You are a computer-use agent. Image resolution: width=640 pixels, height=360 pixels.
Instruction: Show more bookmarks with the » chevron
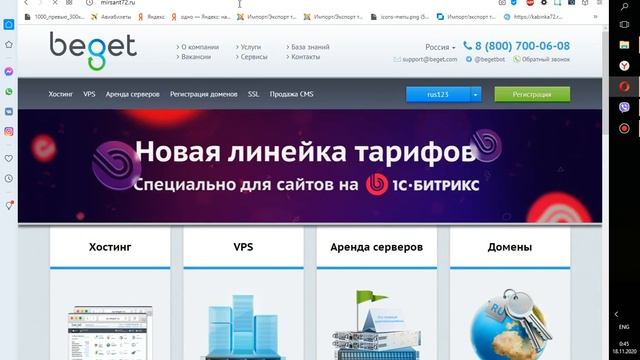pyautogui.click(x=596, y=17)
